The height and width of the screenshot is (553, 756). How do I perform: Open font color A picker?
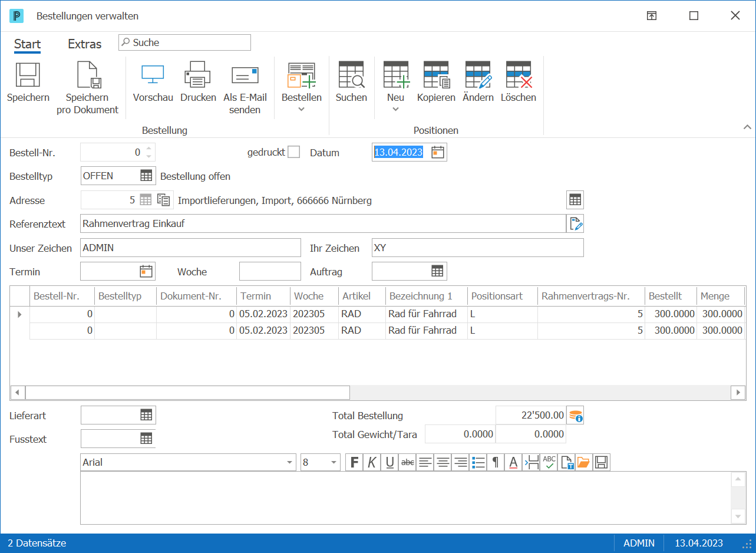513,462
